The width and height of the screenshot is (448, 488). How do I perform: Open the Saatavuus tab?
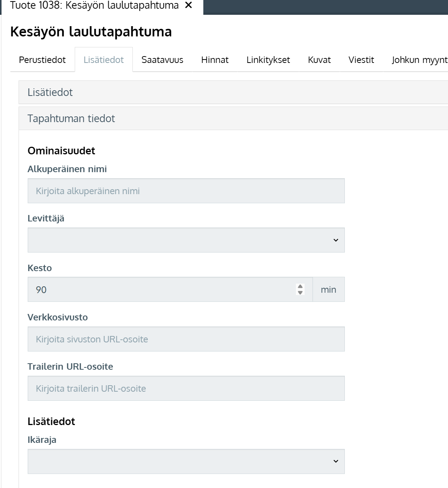[x=162, y=60]
